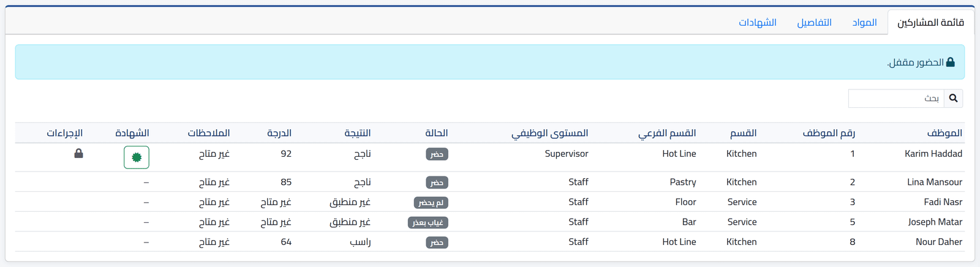The image size is (980, 267).
Task: Click the الدرجة column header
Action: coord(279,133)
